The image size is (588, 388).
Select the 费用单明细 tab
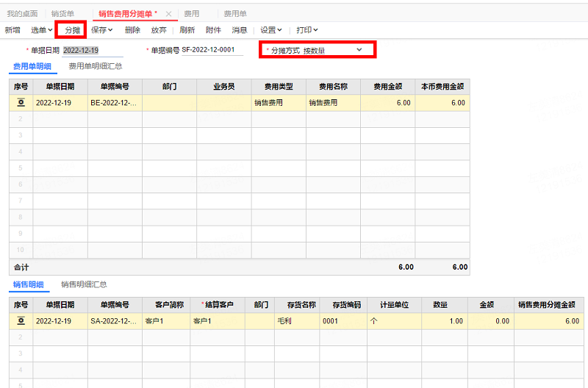pos(32,66)
